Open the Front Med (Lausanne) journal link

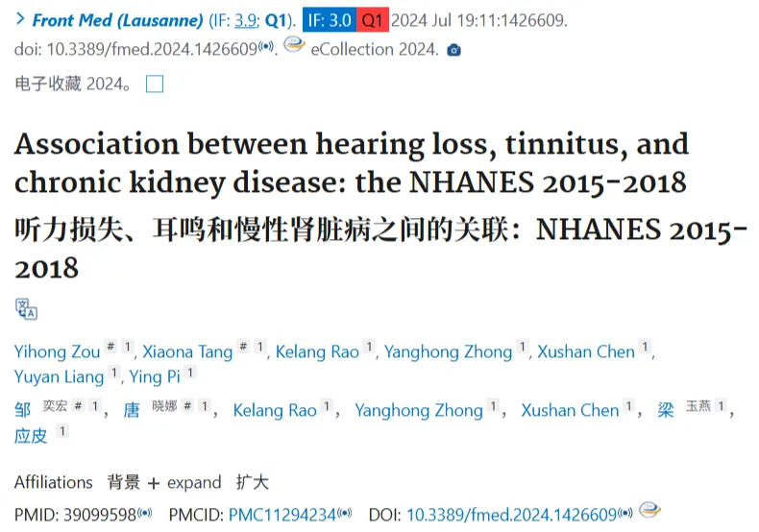coord(117,20)
